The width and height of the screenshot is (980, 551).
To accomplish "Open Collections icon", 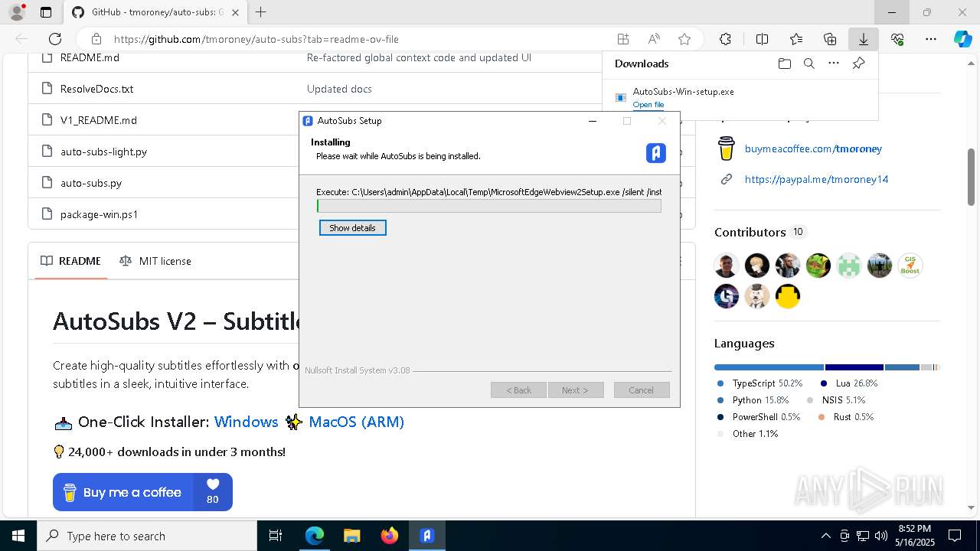I will click(830, 39).
